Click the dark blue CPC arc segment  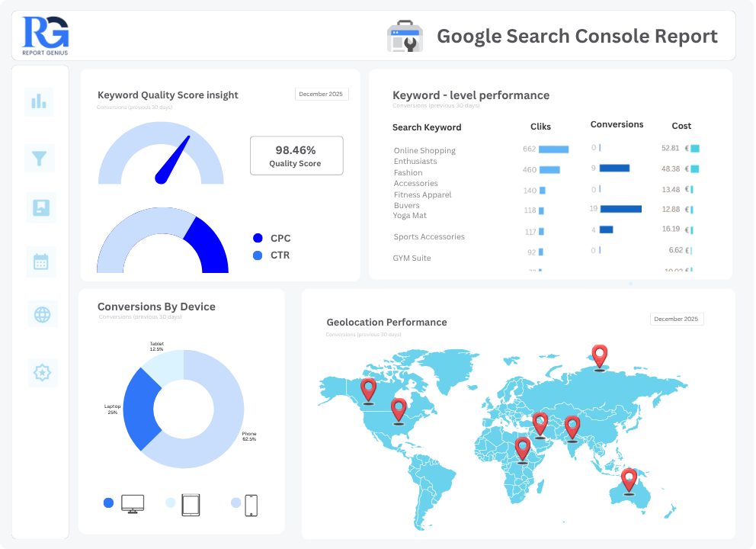click(210, 246)
